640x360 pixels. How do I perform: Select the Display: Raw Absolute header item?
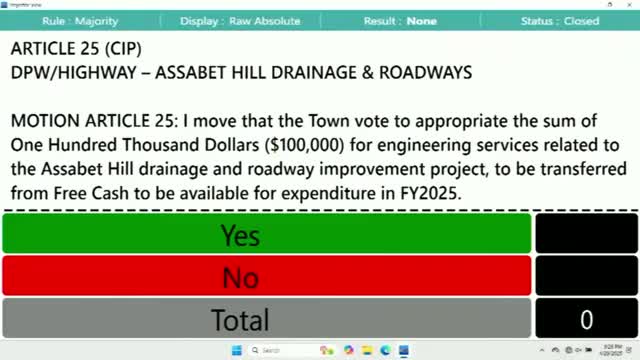(x=240, y=21)
